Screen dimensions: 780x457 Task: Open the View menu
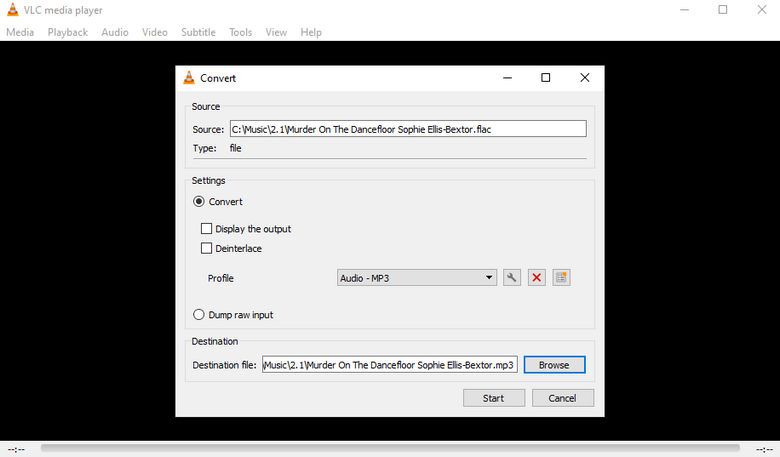[x=276, y=32]
